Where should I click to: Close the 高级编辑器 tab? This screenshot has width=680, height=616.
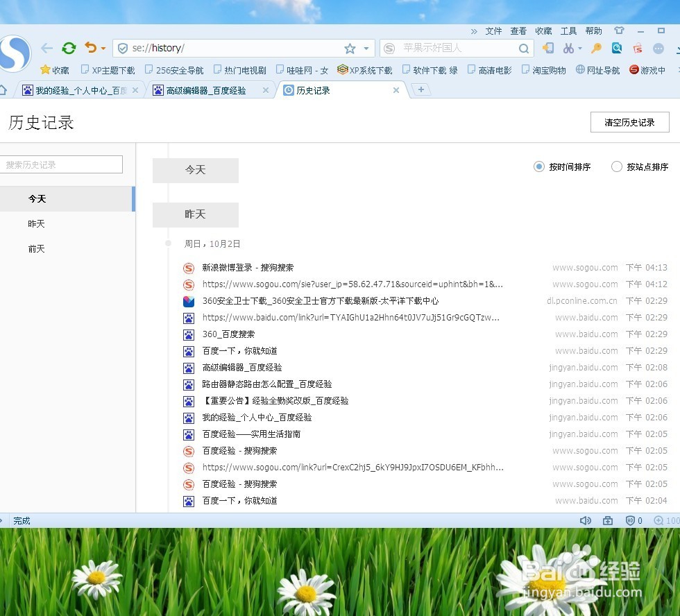(x=266, y=90)
